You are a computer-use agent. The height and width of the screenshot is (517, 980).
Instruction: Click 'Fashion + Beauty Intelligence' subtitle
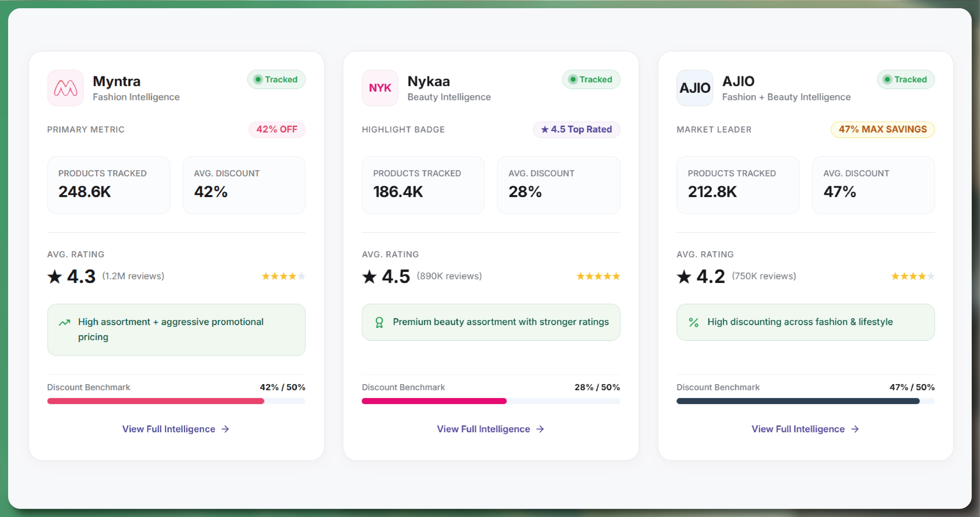786,97
